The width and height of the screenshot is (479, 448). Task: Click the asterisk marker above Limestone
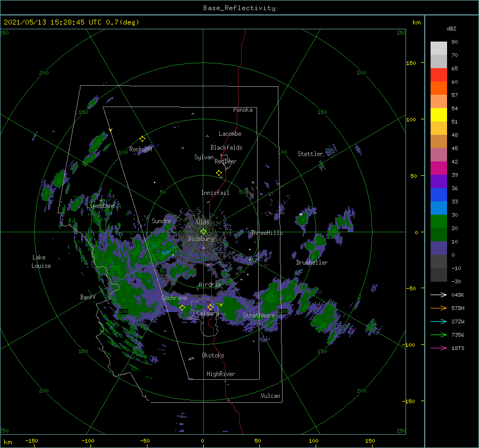click(101, 201)
